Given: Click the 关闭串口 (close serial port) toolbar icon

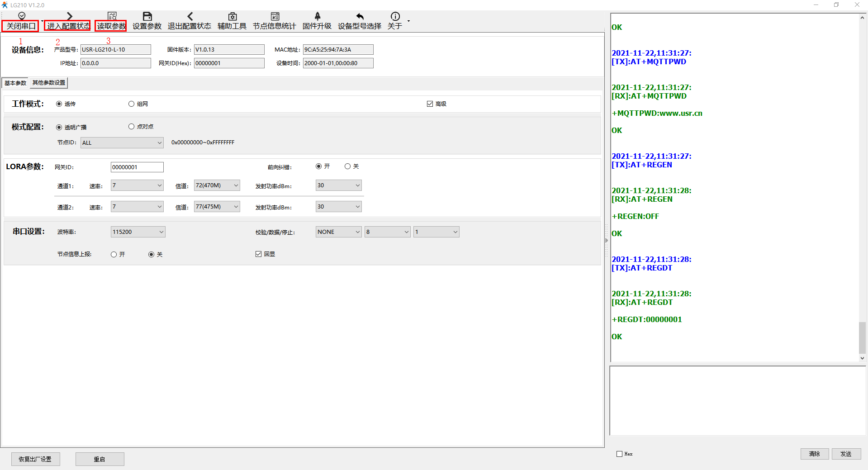Looking at the screenshot, I should click(21, 16).
